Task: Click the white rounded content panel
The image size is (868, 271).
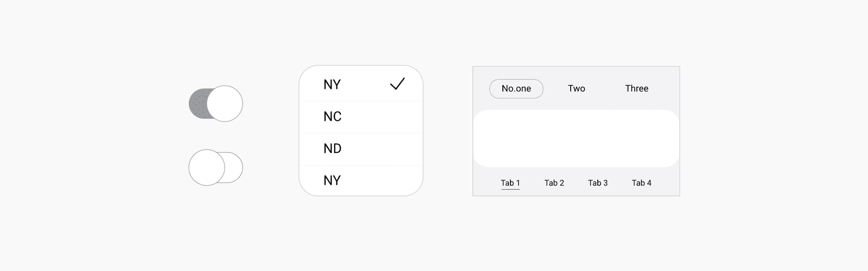Action: click(x=576, y=139)
